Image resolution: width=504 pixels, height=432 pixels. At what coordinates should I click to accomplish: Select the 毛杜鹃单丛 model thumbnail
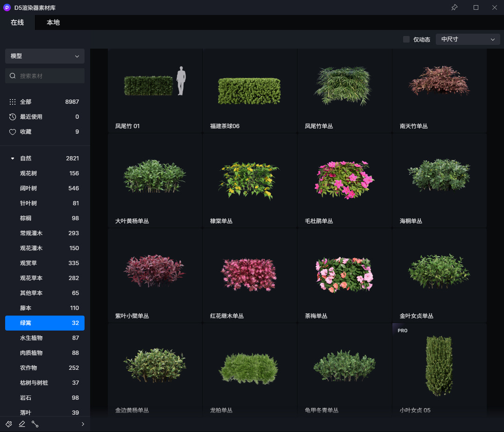[344, 180]
